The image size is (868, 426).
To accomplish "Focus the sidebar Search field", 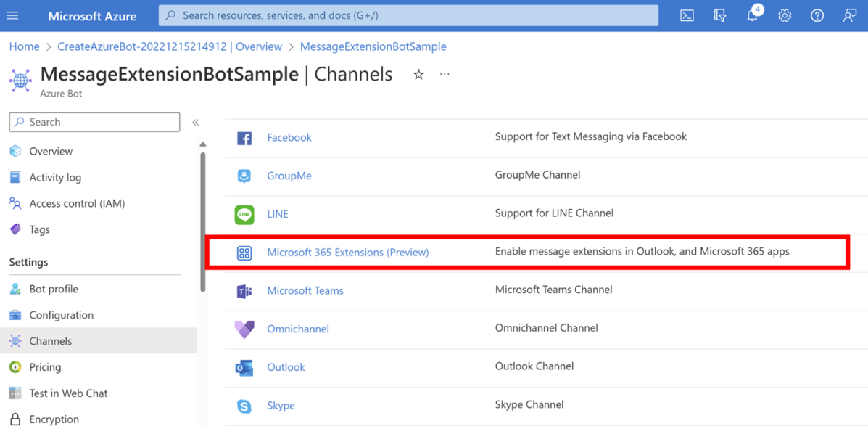I will tap(95, 122).
